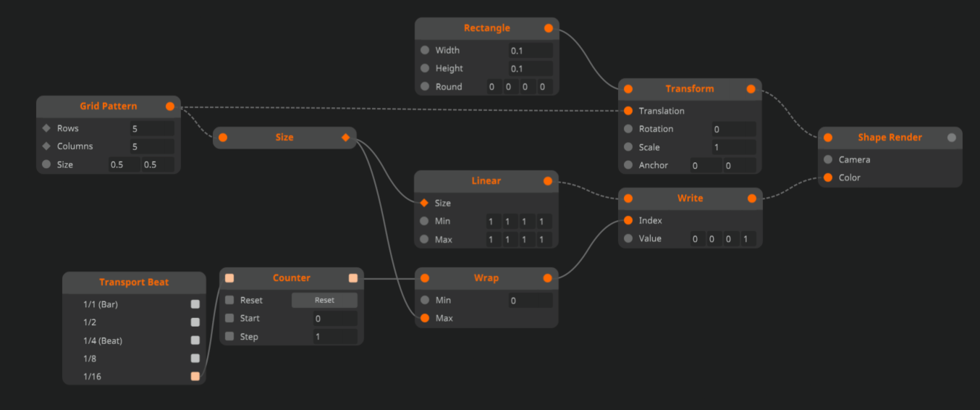Click the Grid Pattern node output port

coord(170,106)
